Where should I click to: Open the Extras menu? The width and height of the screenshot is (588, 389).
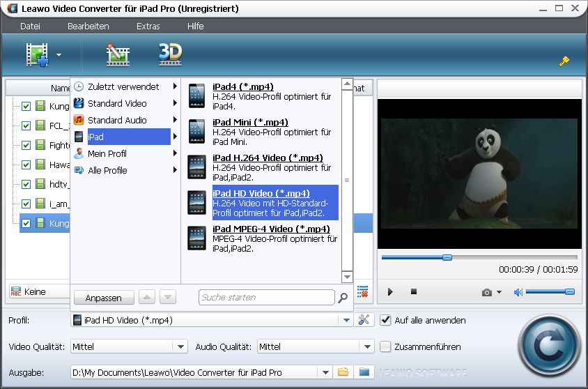pyautogui.click(x=148, y=26)
